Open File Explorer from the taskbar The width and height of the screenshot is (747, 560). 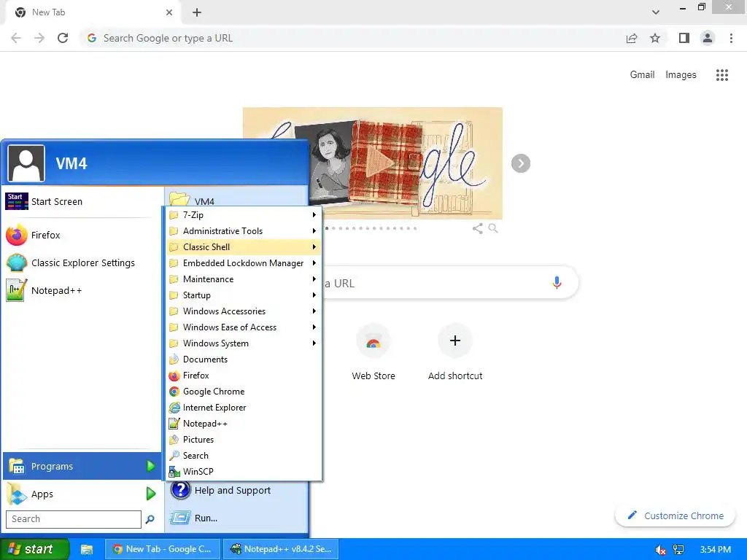pos(86,549)
